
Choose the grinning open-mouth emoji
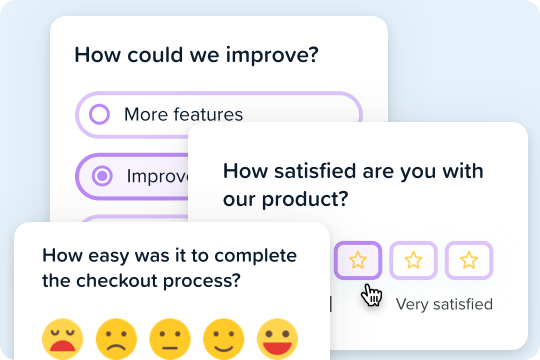(x=278, y=339)
